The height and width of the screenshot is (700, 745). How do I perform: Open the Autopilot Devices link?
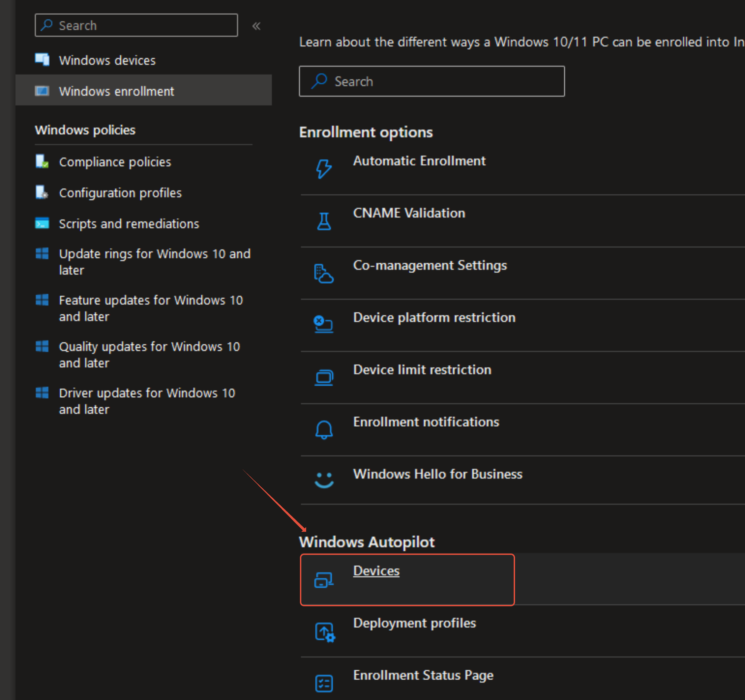coord(376,571)
